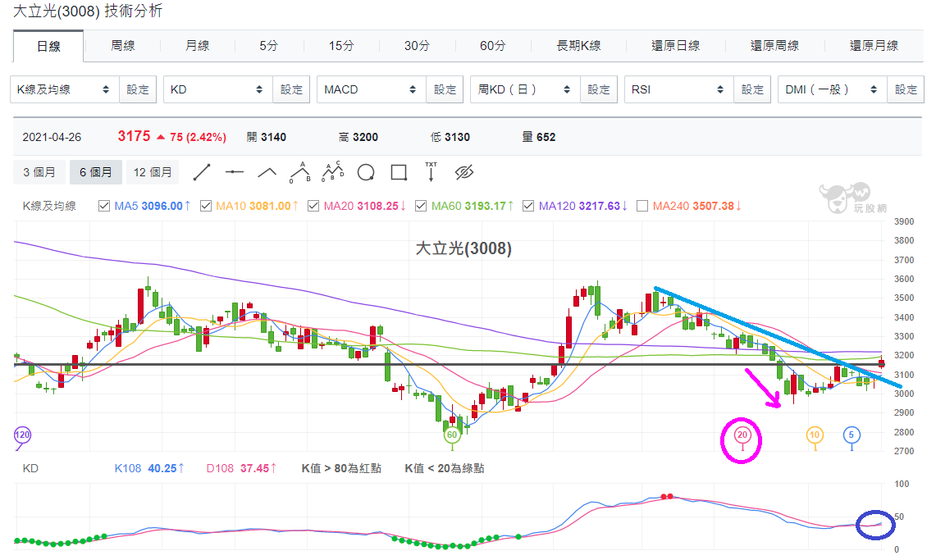Select the 3 個月 range button
936x560 pixels.
pyautogui.click(x=39, y=172)
